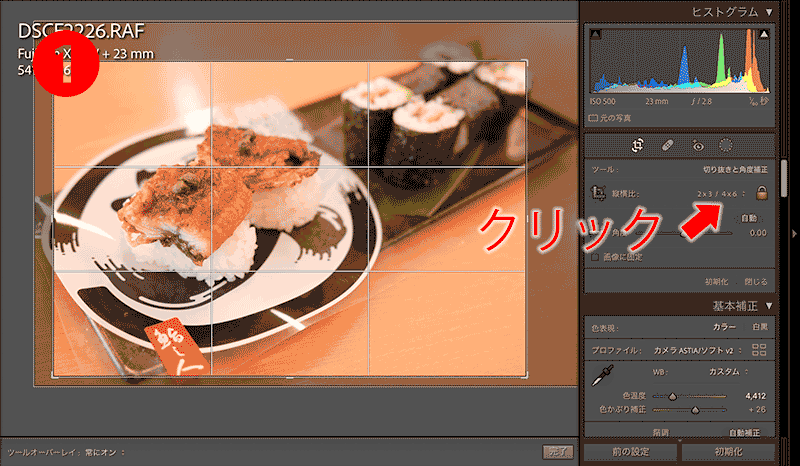The image size is (800, 466).
Task: Select the Spot Removal bandage tool
Action: coord(667,146)
